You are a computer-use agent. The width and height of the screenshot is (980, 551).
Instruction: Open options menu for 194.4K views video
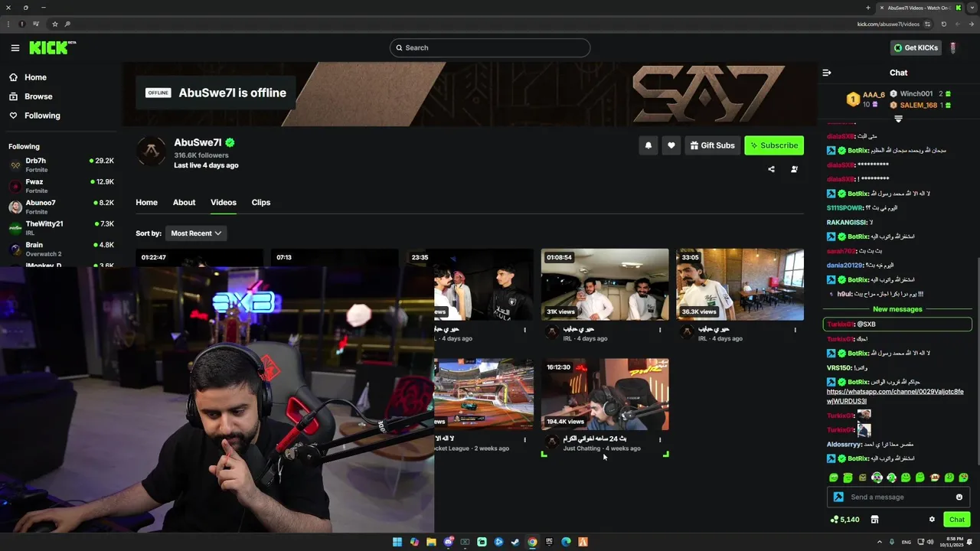coord(660,440)
